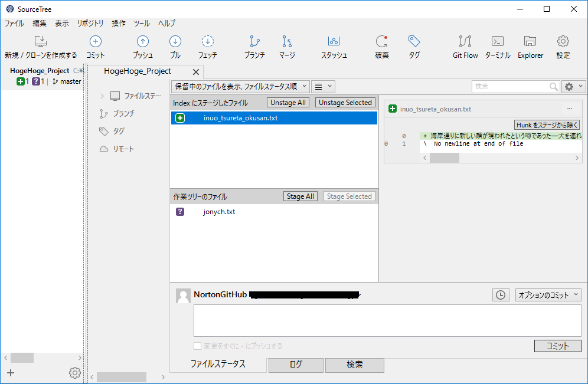Open the pending files filter dropdown
Viewport: 588px width, 384px height.
click(x=240, y=87)
